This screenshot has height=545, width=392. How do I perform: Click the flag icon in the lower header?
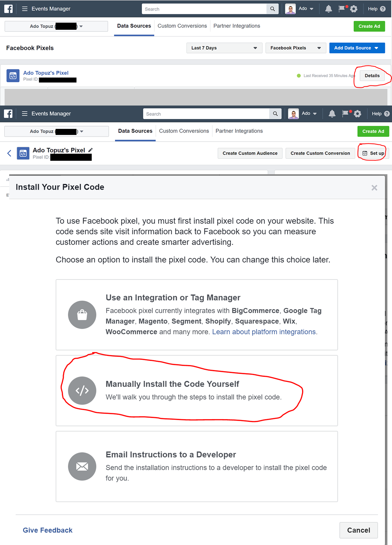[x=345, y=114]
